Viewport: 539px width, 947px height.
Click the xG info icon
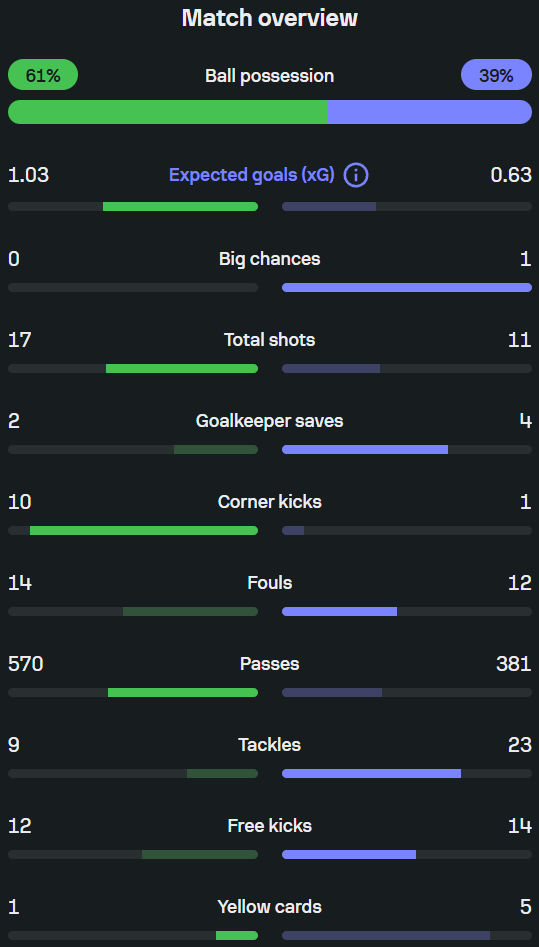tap(356, 176)
